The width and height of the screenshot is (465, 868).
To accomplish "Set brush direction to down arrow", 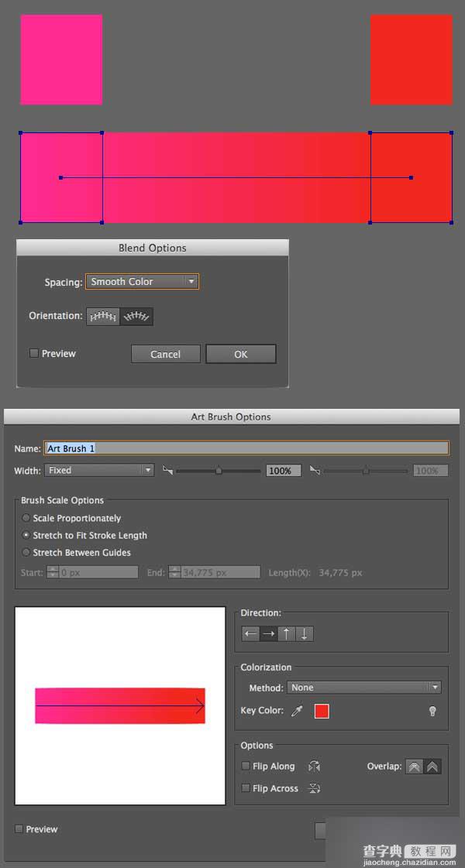I will [305, 634].
